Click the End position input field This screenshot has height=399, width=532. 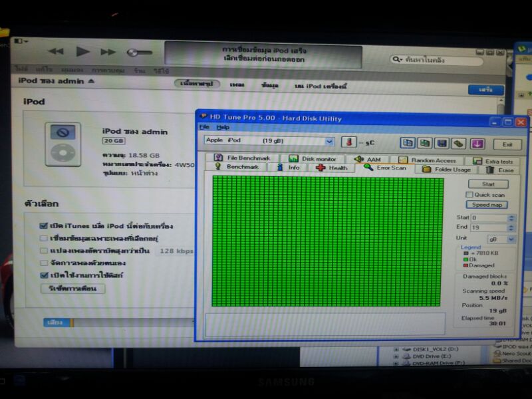click(492, 227)
